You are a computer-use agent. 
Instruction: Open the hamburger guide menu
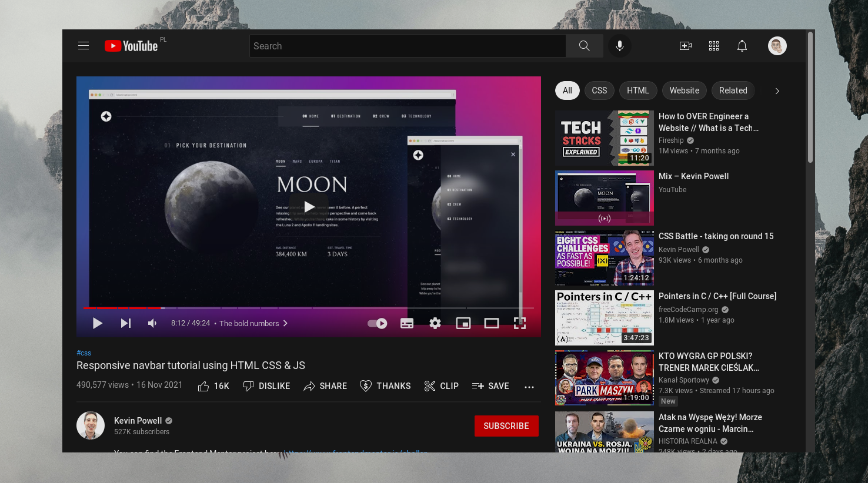click(x=84, y=46)
